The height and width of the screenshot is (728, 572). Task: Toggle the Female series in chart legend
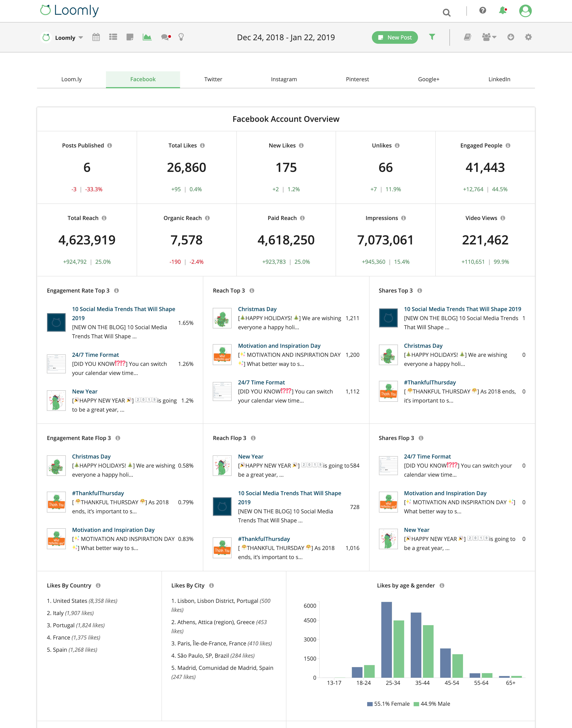click(388, 704)
